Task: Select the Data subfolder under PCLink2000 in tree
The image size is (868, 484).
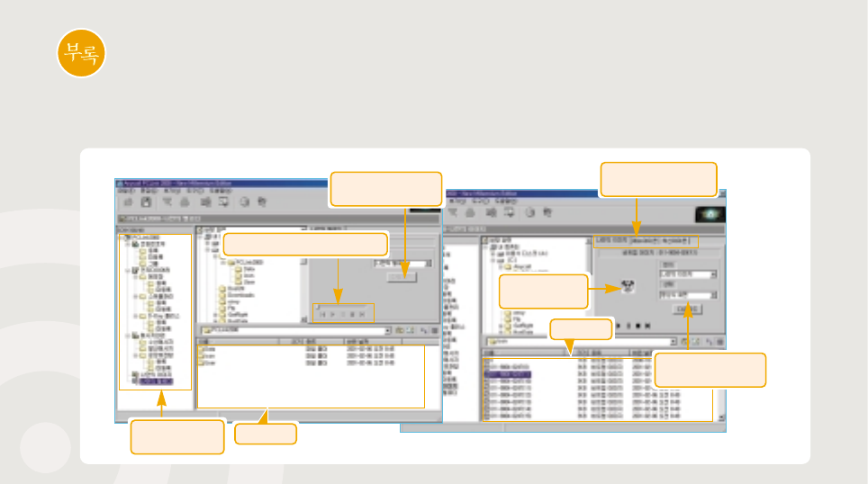Action: click(x=245, y=269)
